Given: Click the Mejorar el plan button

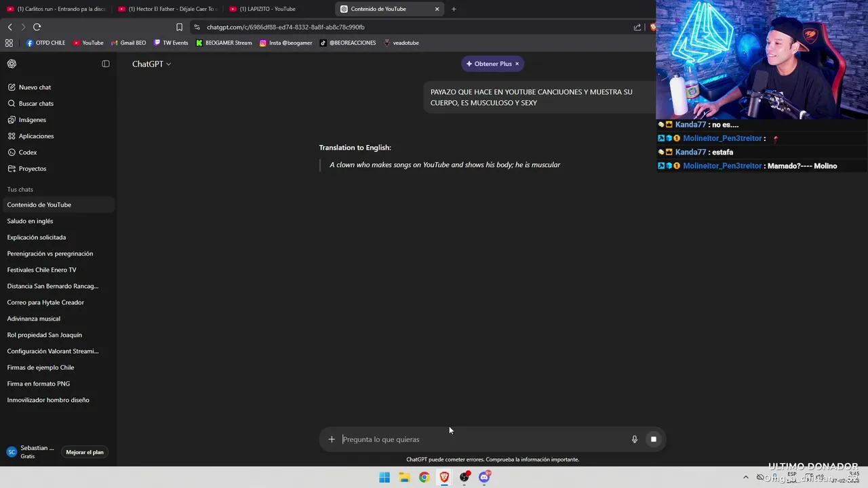Looking at the screenshot, I should pos(85,452).
